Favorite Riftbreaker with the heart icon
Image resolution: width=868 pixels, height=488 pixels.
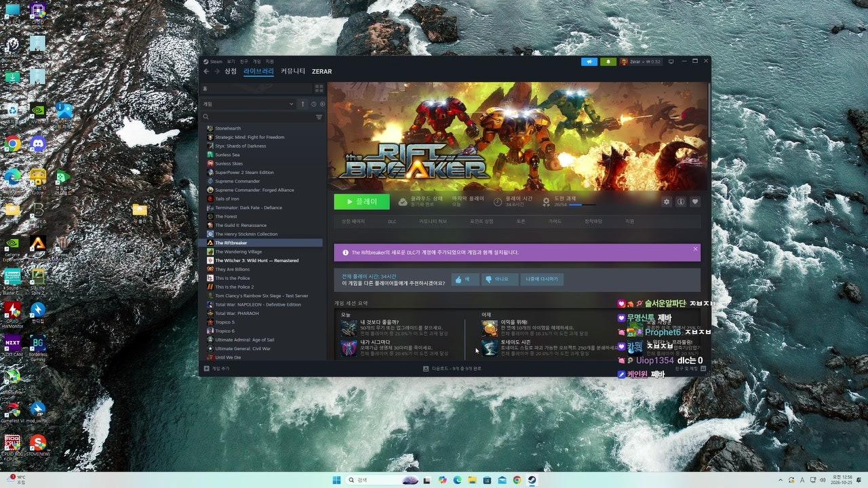click(695, 201)
